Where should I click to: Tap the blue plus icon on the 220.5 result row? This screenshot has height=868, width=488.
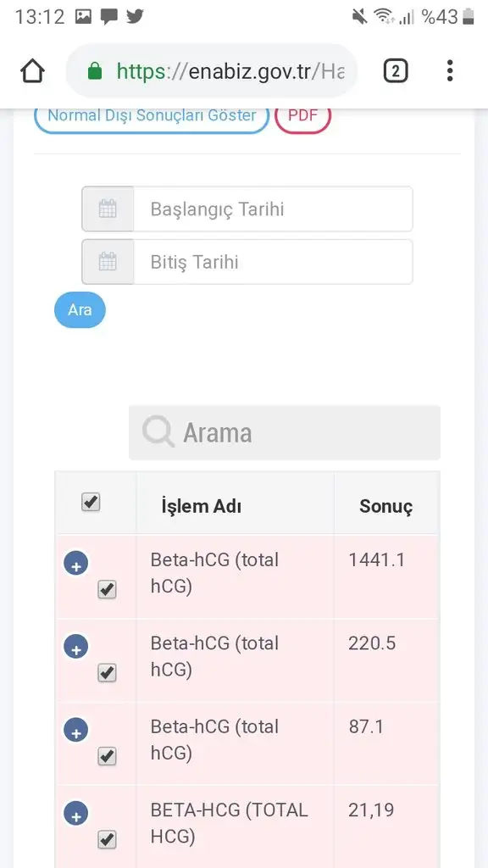coord(75,647)
